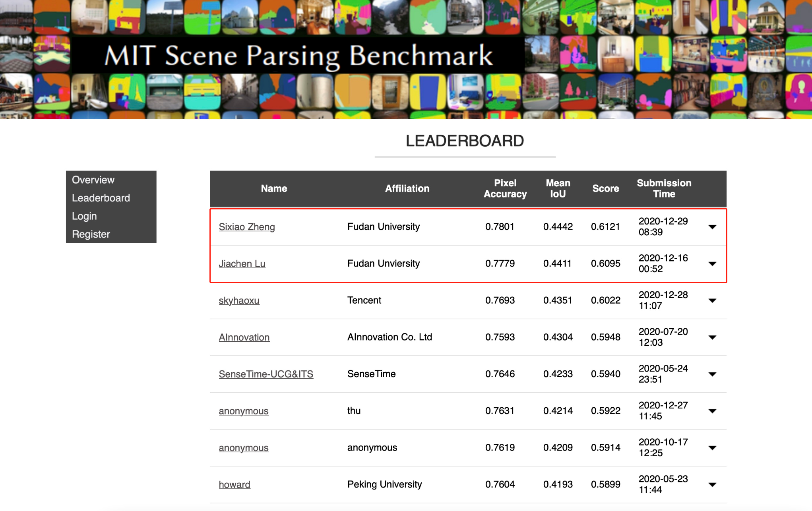Expand SenseTime-UCG&ITS row arrow

pos(712,374)
